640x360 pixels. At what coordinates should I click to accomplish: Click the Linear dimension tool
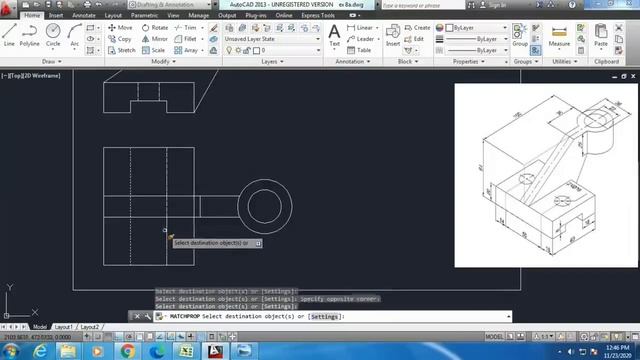tap(360, 27)
